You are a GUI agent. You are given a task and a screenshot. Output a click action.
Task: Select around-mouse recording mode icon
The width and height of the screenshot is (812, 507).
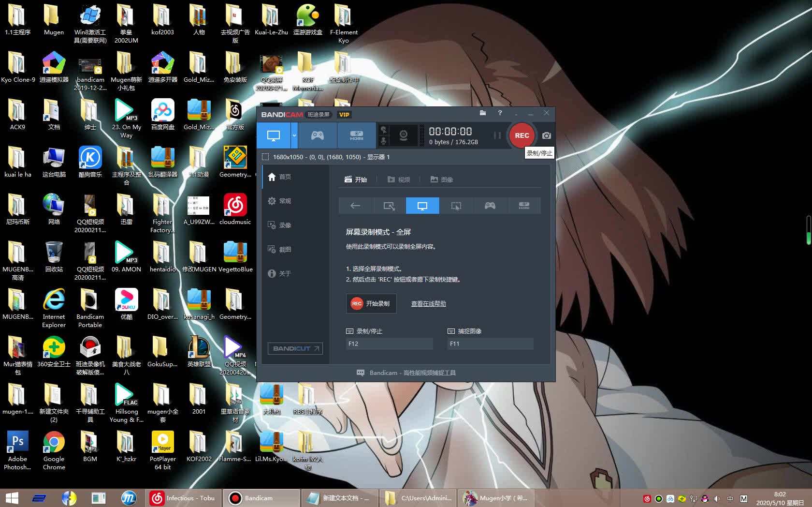456,206
